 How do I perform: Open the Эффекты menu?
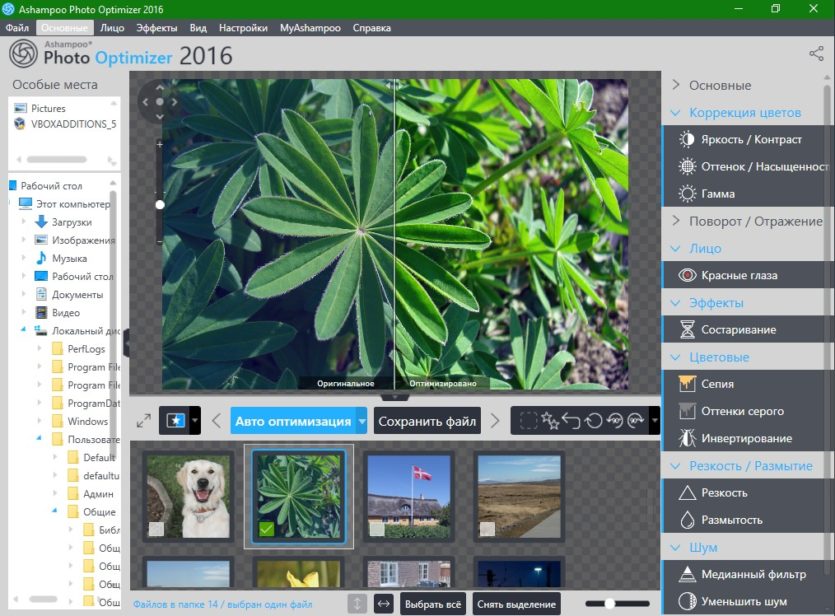[157, 28]
